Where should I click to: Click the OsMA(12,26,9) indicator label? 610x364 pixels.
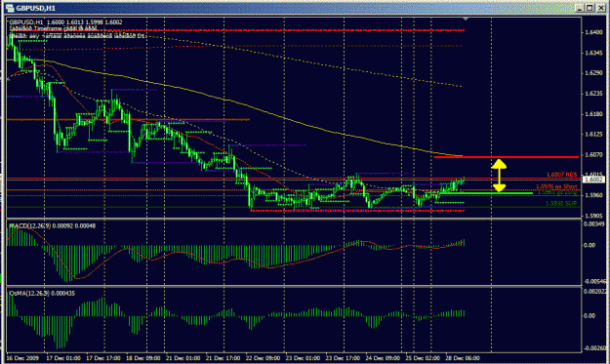42,293
